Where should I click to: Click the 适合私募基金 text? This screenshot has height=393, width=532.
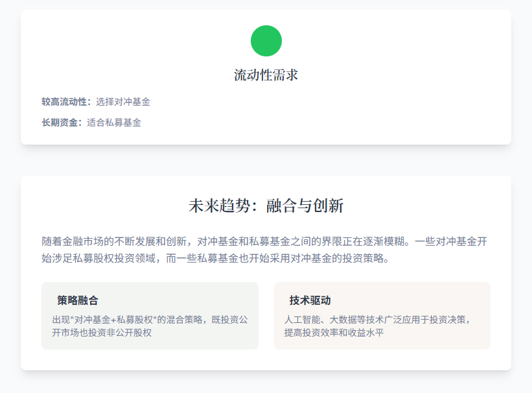[x=114, y=122]
